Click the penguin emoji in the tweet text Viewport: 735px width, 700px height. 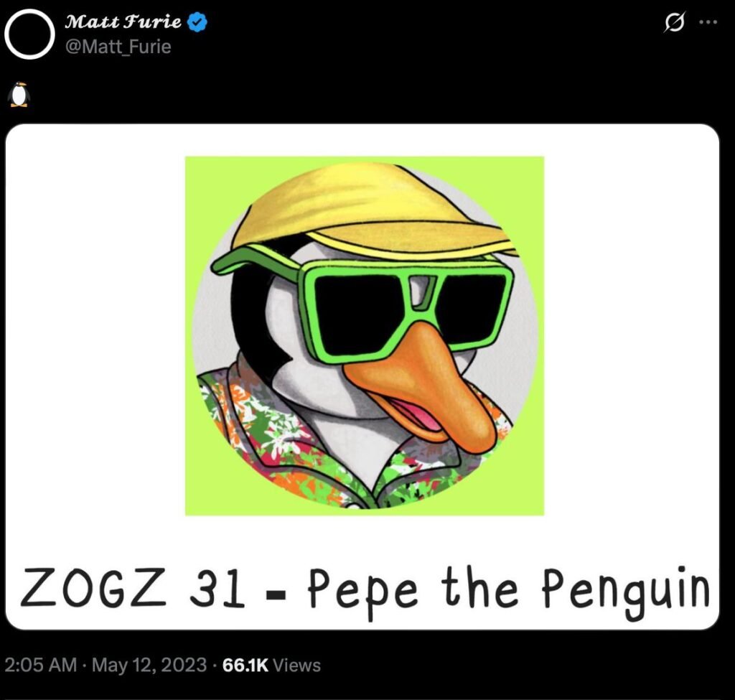coord(19,94)
